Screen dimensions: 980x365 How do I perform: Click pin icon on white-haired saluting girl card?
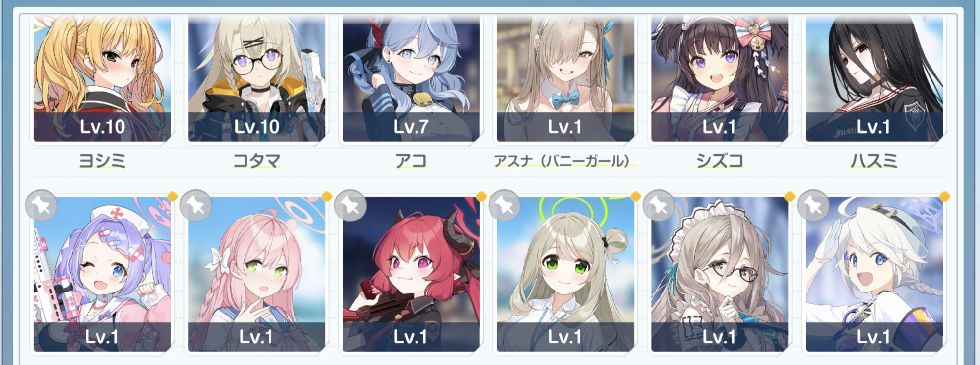[813, 206]
